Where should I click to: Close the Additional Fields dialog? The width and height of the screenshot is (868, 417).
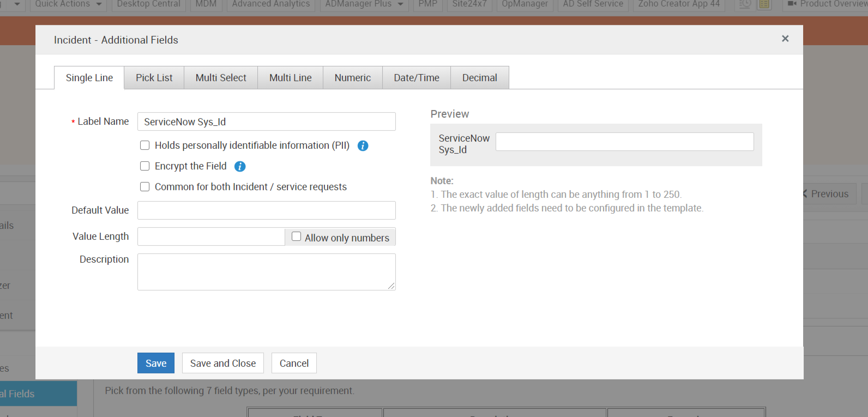785,39
